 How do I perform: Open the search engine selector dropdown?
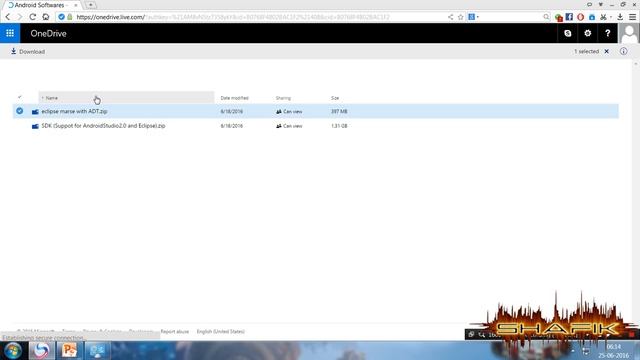pyautogui.click(x=473, y=17)
